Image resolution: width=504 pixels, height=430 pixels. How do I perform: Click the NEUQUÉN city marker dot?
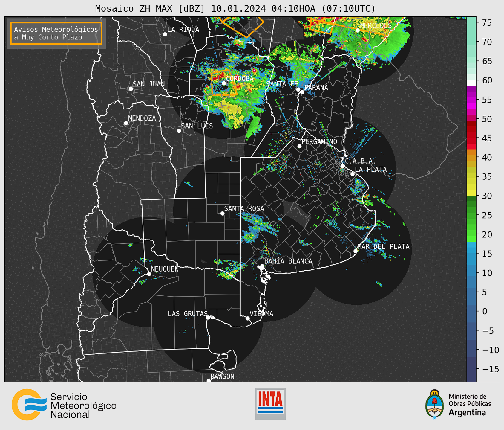pyautogui.click(x=149, y=274)
